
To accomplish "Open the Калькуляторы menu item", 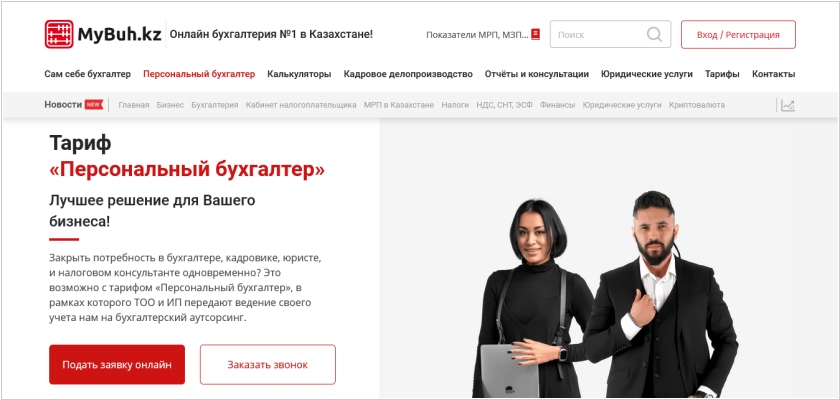I will pyautogui.click(x=299, y=74).
